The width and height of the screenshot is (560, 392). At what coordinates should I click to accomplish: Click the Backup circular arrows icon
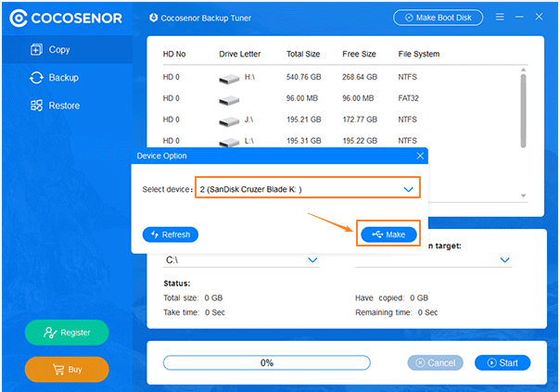click(x=36, y=78)
